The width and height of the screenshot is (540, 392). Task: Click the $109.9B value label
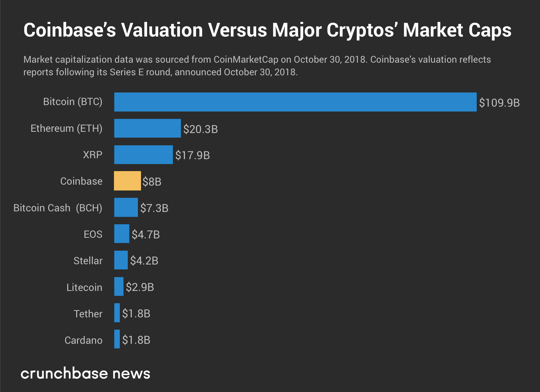[499, 103]
